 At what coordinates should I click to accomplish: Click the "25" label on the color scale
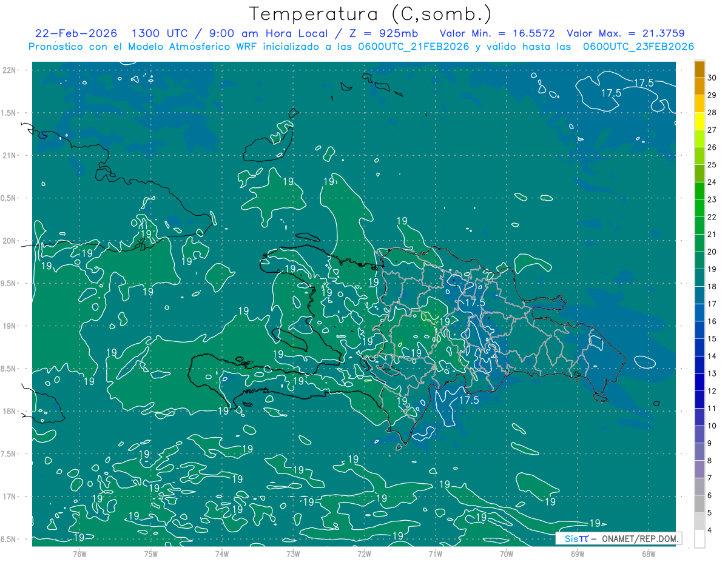point(712,164)
